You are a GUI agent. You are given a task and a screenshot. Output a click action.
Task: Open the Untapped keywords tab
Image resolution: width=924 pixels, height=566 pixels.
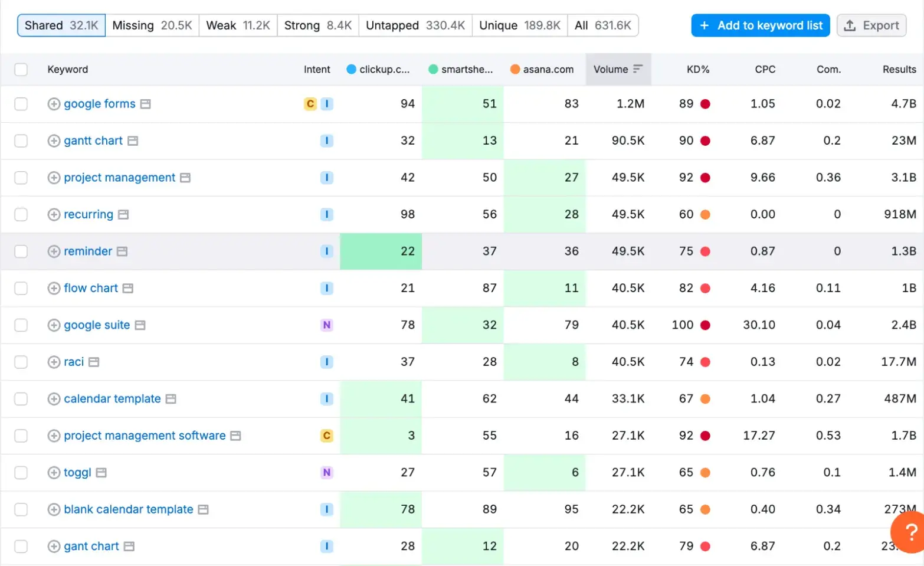pyautogui.click(x=415, y=25)
